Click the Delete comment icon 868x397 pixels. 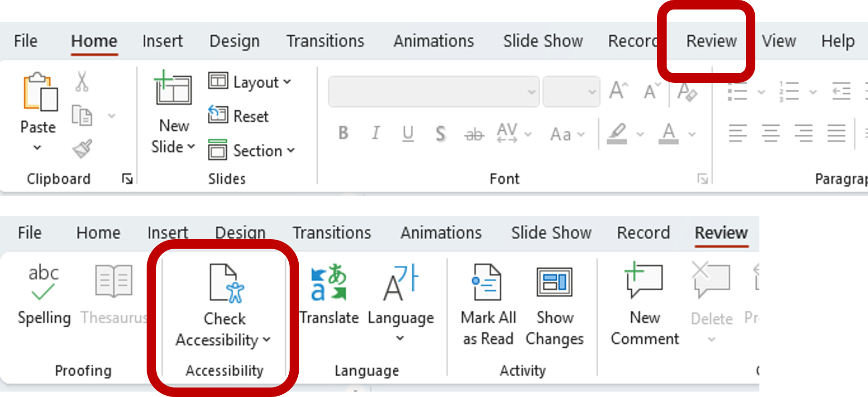click(711, 280)
